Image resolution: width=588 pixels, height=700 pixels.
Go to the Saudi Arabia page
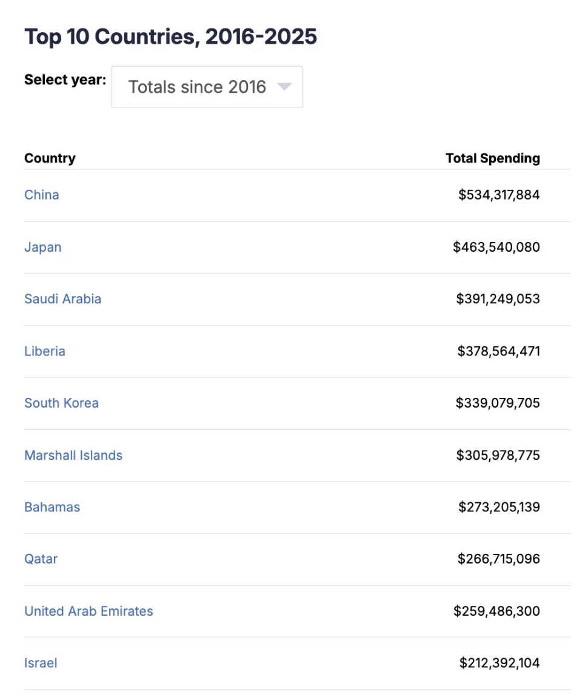62,299
